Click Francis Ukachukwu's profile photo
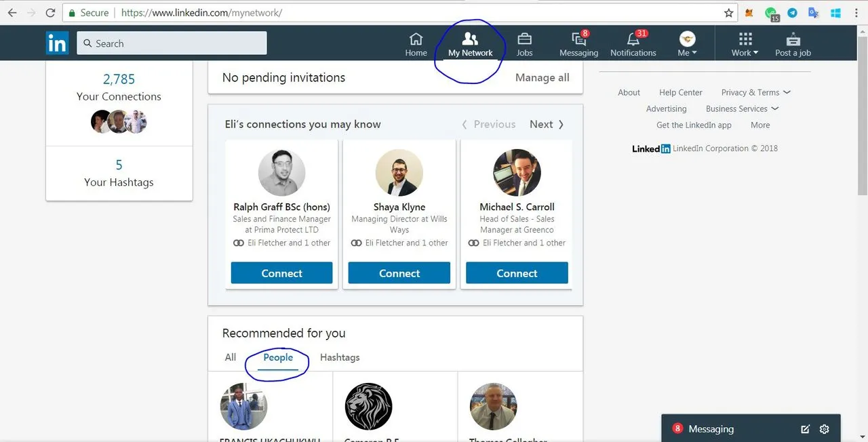868x442 pixels. 243,406
